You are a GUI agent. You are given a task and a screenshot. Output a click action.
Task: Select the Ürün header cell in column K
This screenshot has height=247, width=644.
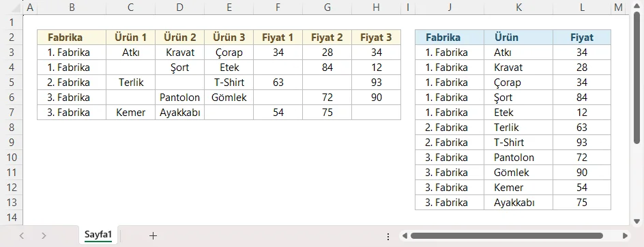tap(518, 38)
